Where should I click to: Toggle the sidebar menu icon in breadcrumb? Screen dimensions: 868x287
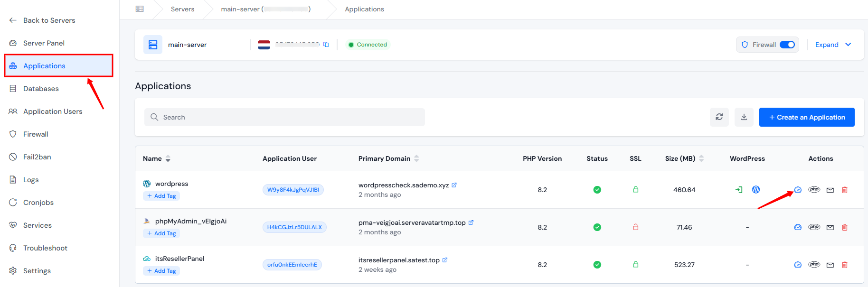coord(140,9)
